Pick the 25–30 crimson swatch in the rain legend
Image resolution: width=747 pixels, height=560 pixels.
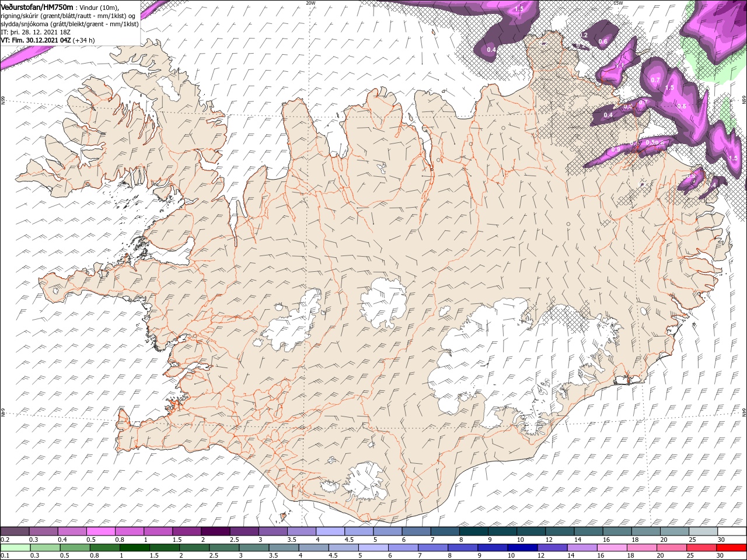(x=701, y=548)
